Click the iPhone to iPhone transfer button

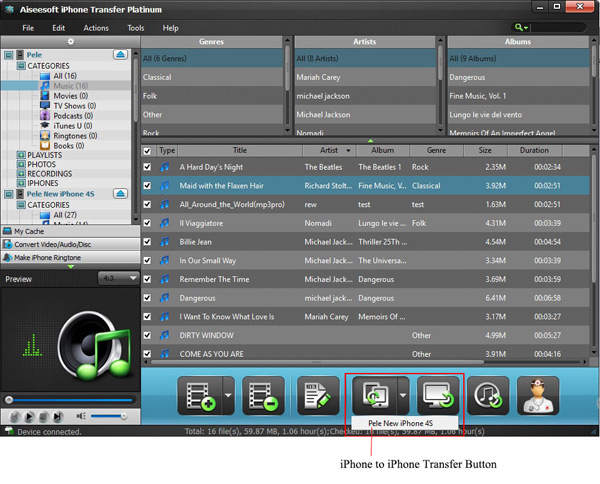click(x=375, y=396)
